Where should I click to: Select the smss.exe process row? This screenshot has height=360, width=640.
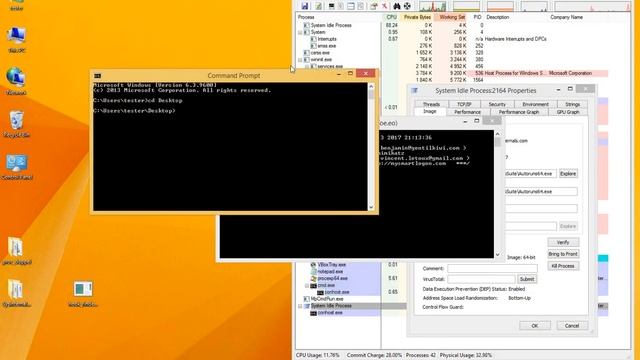point(327,46)
